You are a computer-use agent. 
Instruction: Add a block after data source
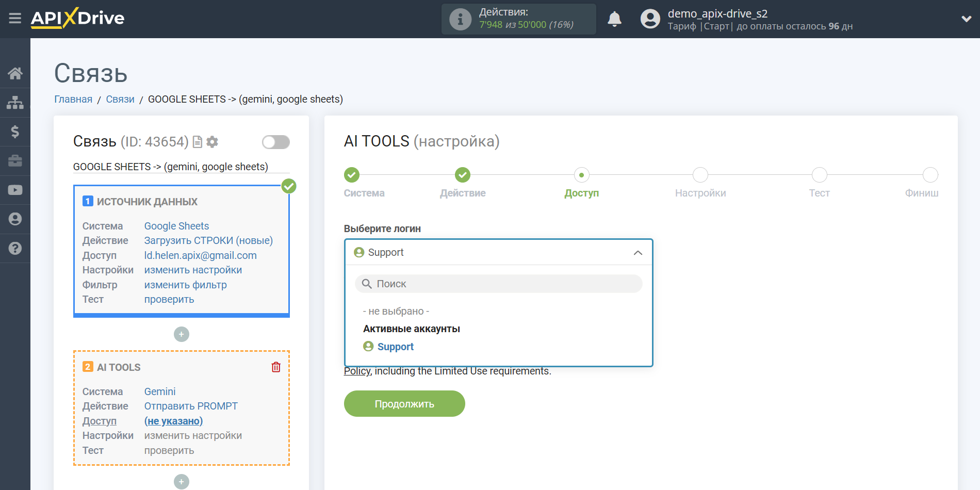pos(182,334)
